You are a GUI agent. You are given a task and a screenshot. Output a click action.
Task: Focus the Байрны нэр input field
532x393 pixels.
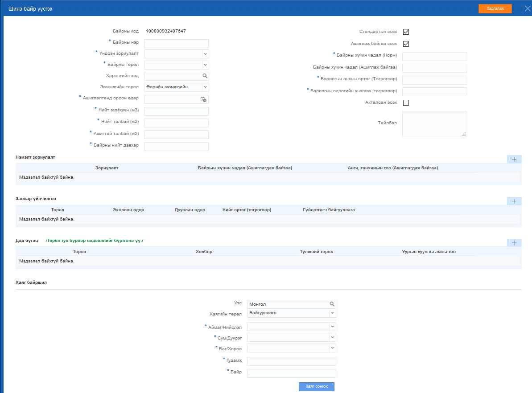coord(176,43)
